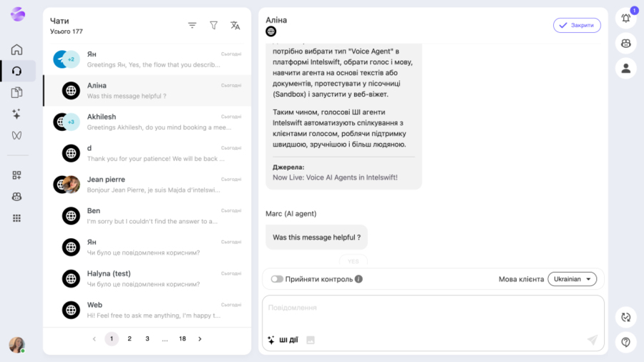Click the sparkles AI icon in sidebar
The image size is (644, 362).
click(x=17, y=114)
